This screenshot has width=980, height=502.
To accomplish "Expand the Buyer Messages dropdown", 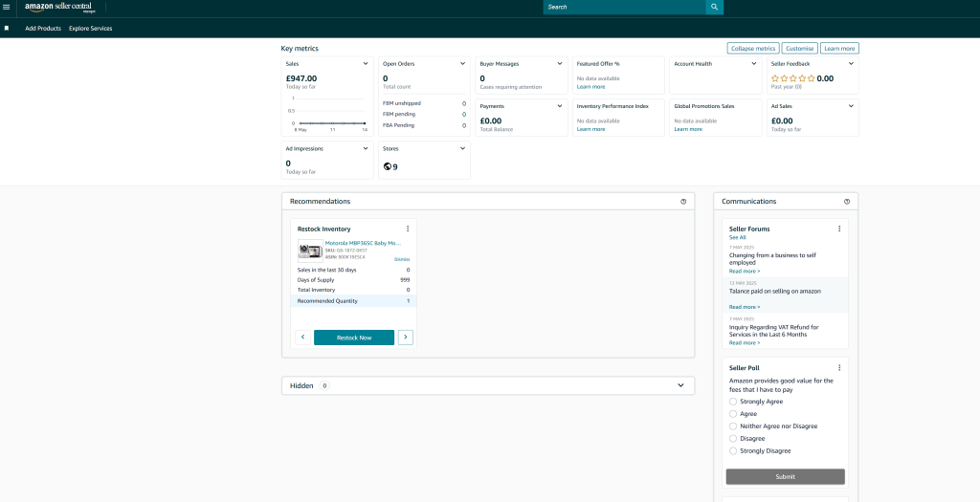I will pos(560,64).
